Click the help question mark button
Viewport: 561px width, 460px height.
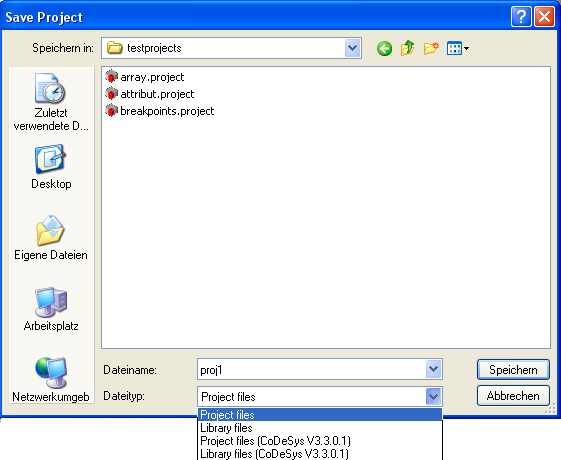click(521, 16)
